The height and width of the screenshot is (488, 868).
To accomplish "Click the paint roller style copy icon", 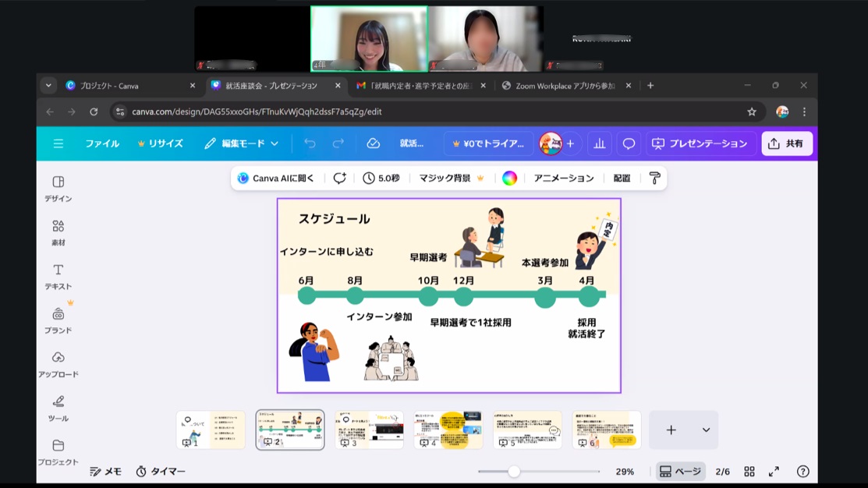I will tap(654, 179).
